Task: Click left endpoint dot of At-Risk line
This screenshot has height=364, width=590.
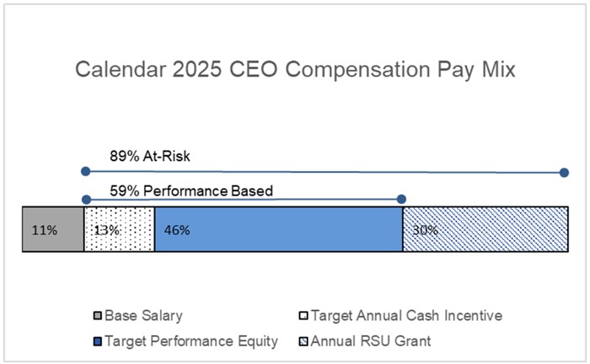Action: 86,172
